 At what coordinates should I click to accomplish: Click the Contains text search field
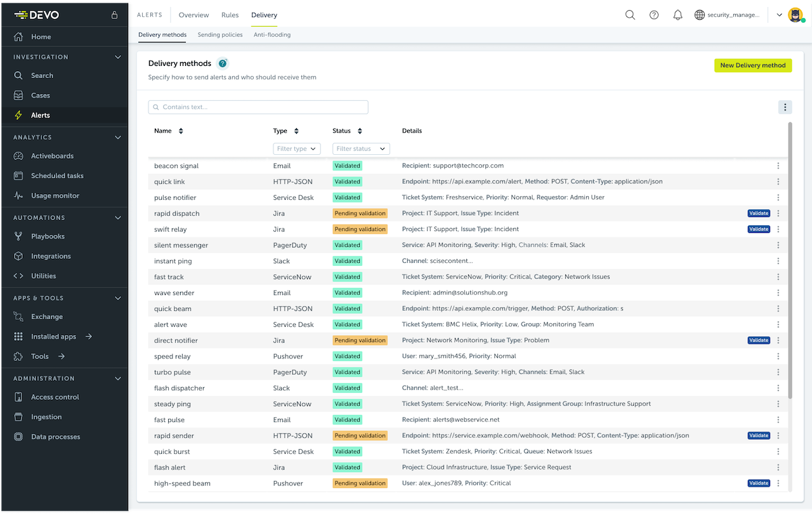pyautogui.click(x=258, y=107)
